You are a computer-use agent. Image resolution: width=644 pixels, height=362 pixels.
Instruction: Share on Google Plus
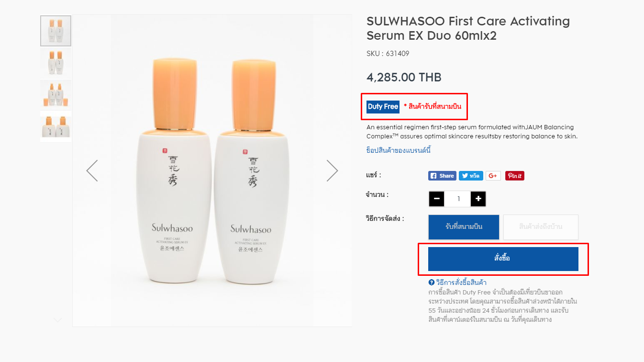[x=493, y=176]
